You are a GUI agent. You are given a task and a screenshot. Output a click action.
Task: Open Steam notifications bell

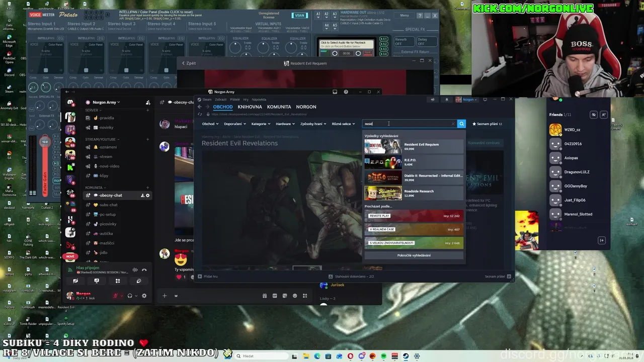tap(446, 100)
